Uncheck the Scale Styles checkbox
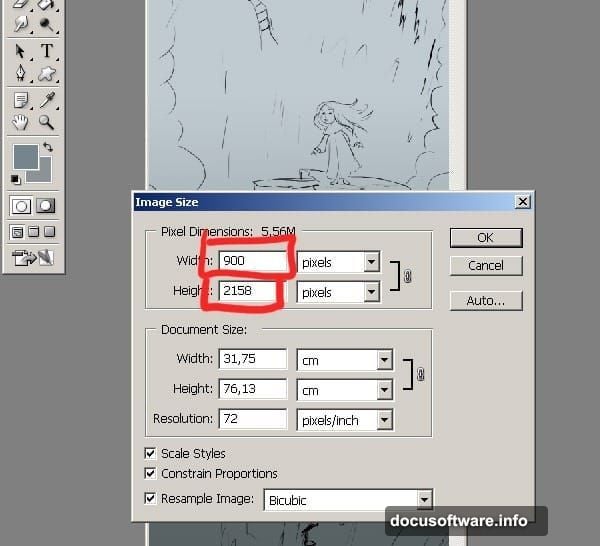This screenshot has width=600, height=546. (x=151, y=454)
